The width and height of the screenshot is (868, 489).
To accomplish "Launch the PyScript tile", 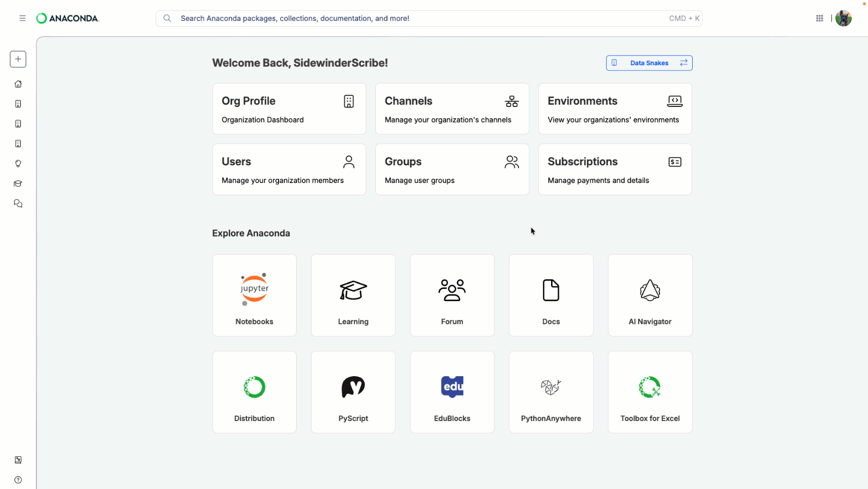I will (353, 392).
